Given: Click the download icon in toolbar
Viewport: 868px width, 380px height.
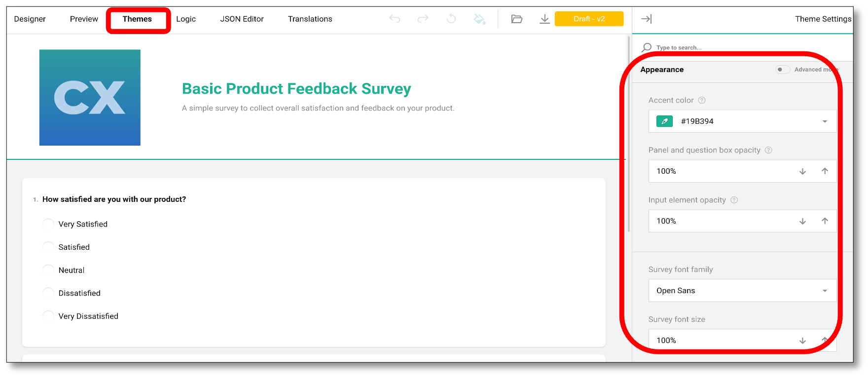Looking at the screenshot, I should 544,19.
